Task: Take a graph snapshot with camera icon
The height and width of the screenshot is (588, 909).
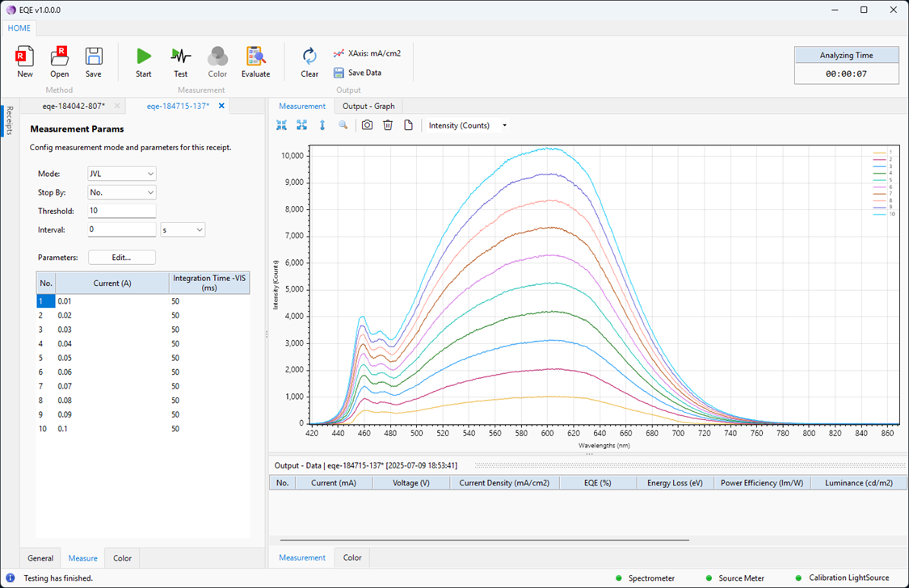Action: [367, 125]
